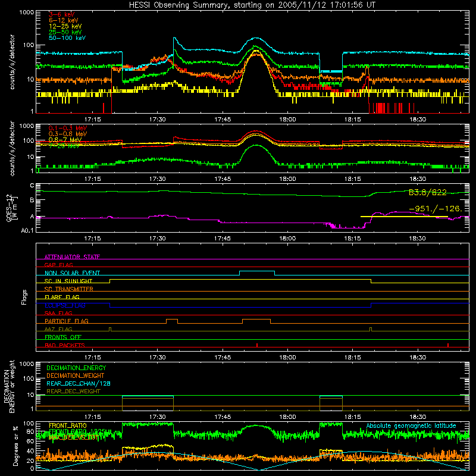
Task: Click the 'PARTICLE_FLAG' label
Action: (x=67, y=321)
